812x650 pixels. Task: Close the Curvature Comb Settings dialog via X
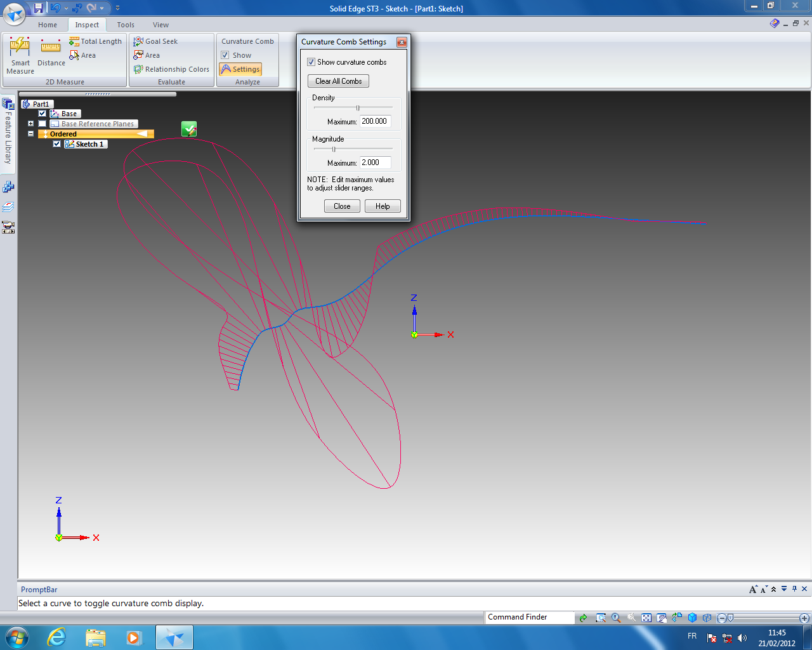coord(402,42)
